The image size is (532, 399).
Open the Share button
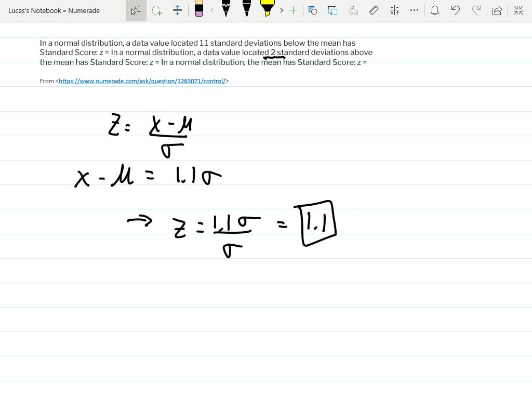pos(497,10)
